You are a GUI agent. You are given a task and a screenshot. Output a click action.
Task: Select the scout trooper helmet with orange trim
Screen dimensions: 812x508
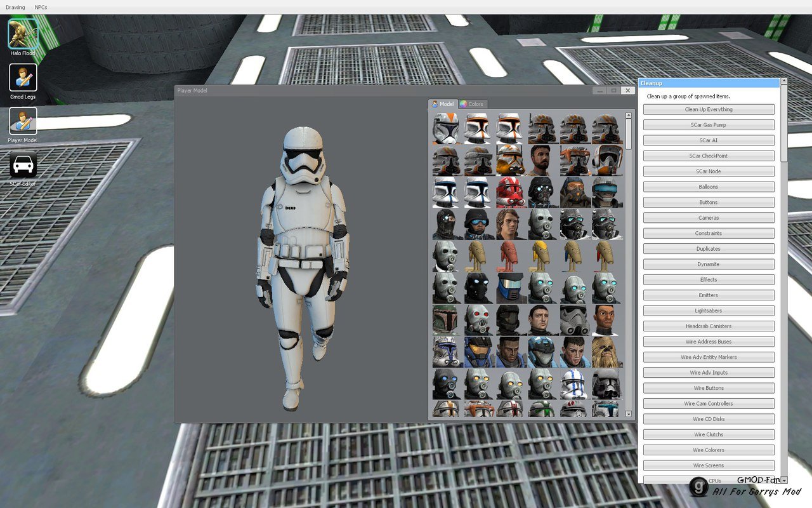[x=607, y=160]
